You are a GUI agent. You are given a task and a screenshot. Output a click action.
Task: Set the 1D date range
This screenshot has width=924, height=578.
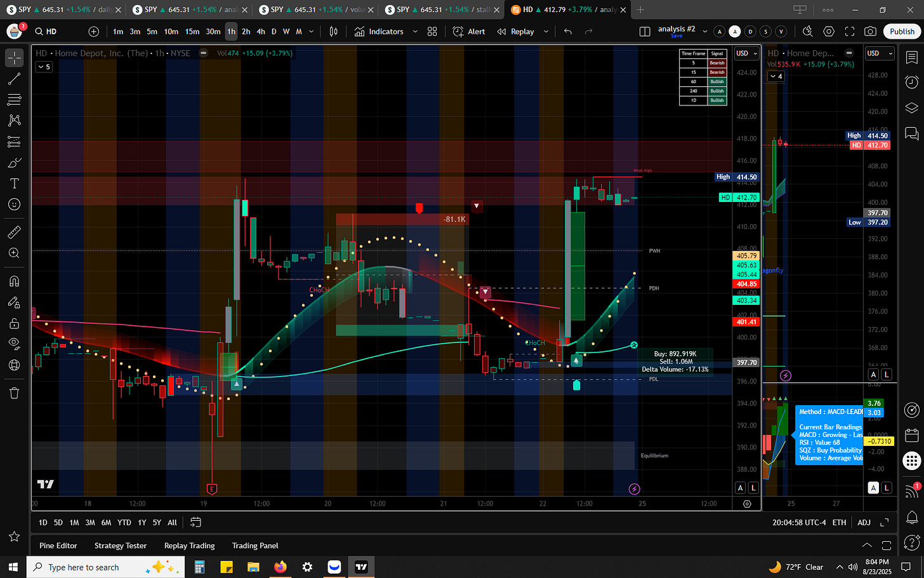(x=43, y=522)
